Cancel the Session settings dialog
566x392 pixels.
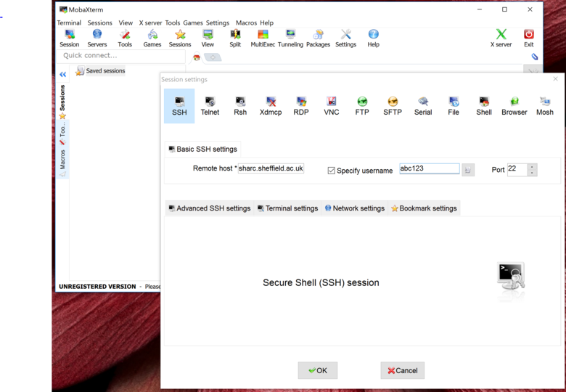(403, 370)
